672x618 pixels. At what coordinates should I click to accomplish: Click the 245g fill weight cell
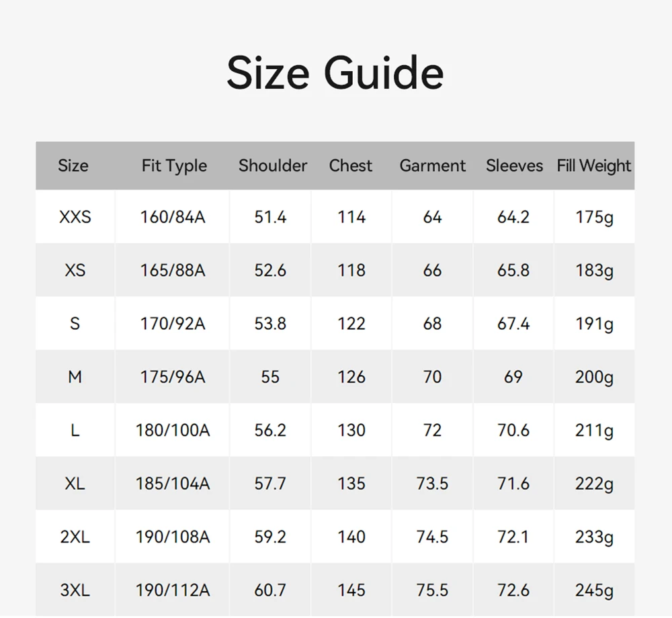tap(595, 591)
